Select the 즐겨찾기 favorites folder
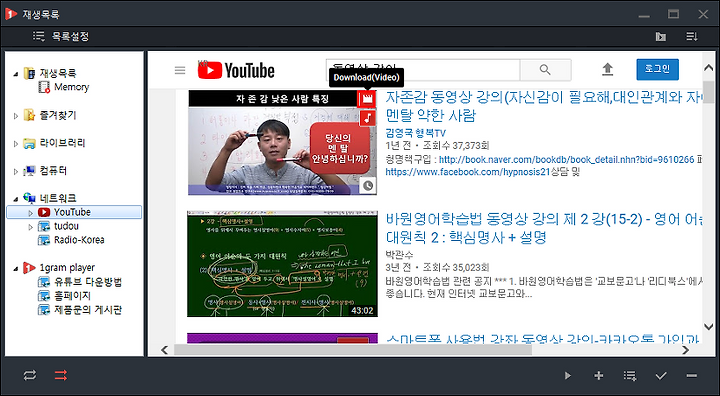The height and width of the screenshot is (396, 720). [50, 115]
